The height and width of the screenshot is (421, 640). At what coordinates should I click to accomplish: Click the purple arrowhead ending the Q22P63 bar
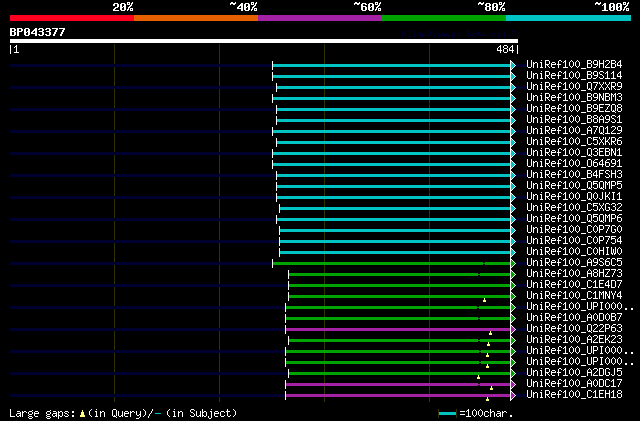tap(513, 330)
